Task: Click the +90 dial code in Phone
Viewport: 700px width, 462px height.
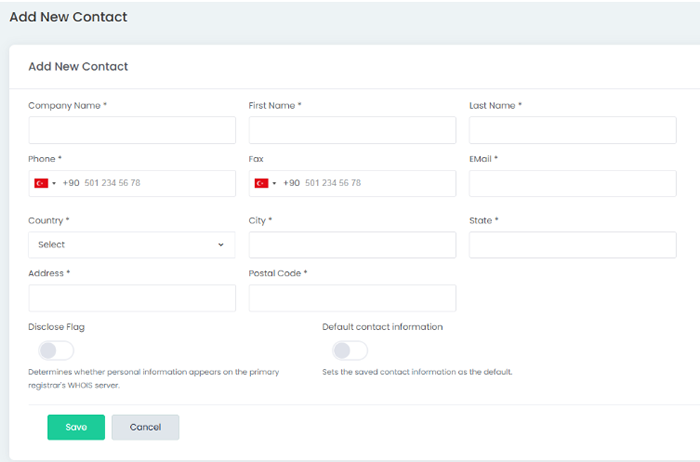Action: pos(71,183)
